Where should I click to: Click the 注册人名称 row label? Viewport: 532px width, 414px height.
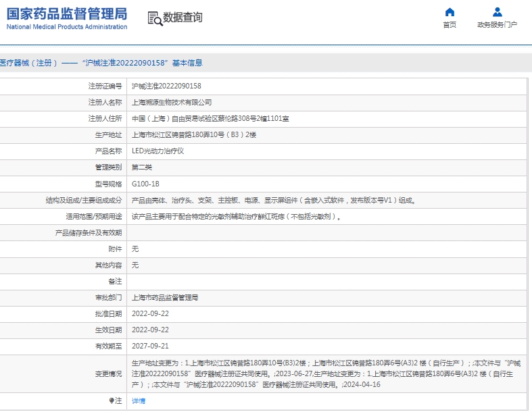pyautogui.click(x=105, y=103)
